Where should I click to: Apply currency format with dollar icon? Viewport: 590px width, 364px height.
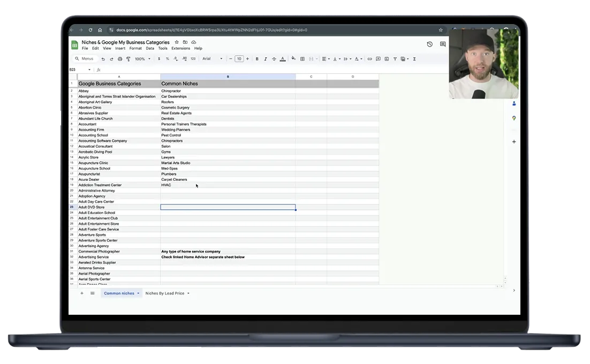159,59
